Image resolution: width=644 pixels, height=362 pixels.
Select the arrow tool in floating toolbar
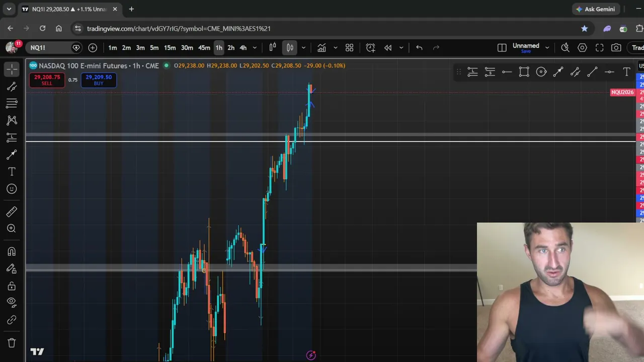pos(558,72)
